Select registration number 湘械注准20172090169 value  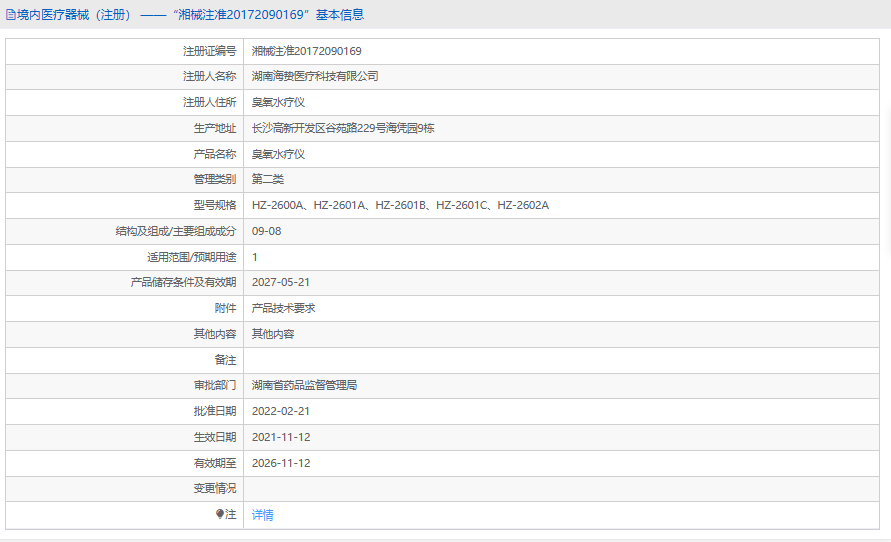click(x=306, y=51)
